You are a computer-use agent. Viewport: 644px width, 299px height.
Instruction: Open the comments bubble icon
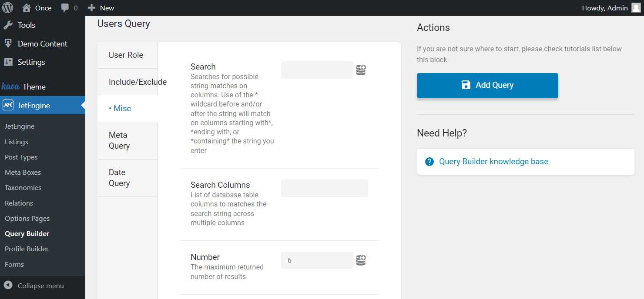[x=65, y=8]
